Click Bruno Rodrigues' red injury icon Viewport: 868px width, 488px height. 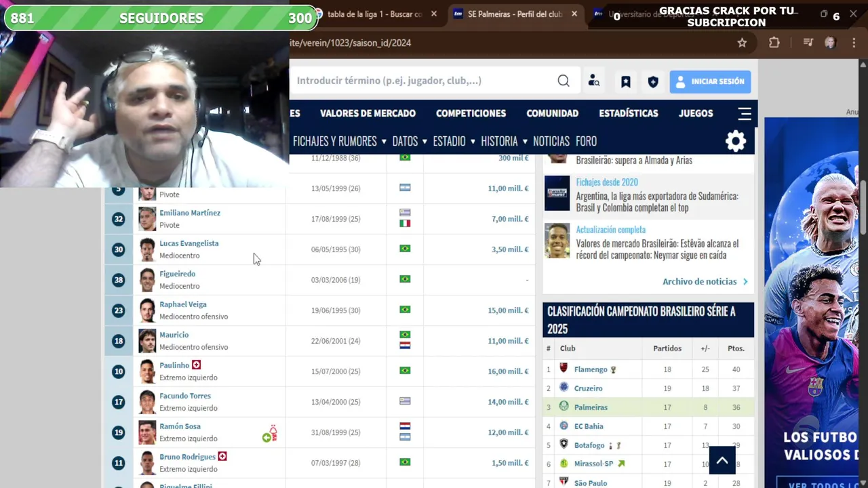point(222,456)
